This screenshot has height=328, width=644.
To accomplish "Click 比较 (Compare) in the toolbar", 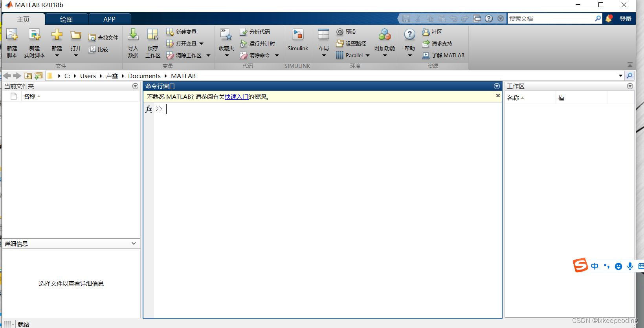I will tap(98, 49).
